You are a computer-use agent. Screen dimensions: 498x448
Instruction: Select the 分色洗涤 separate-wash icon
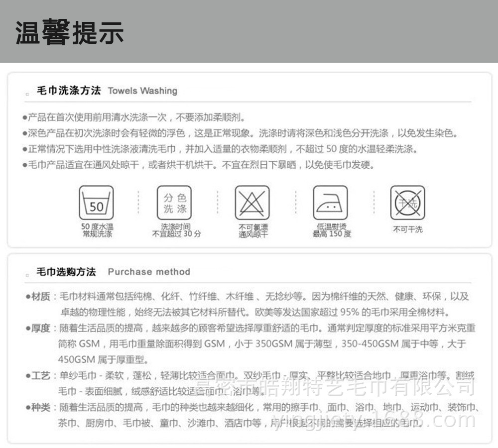174,203
